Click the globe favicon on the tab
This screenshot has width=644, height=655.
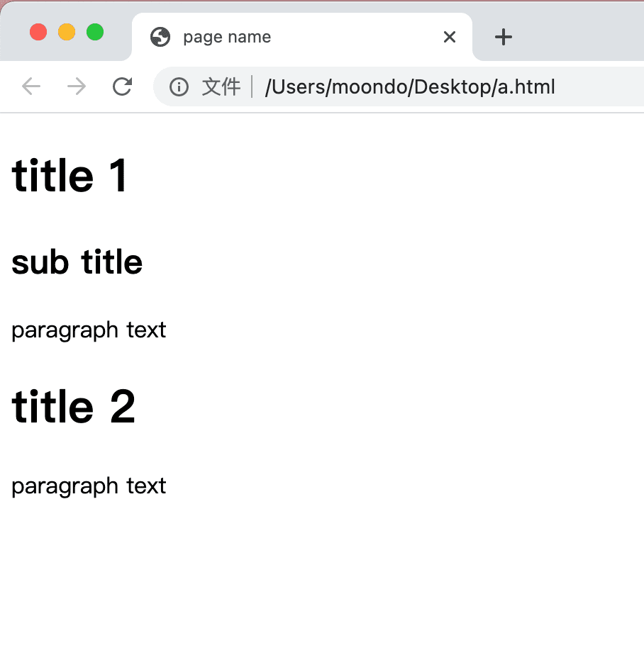(x=160, y=36)
